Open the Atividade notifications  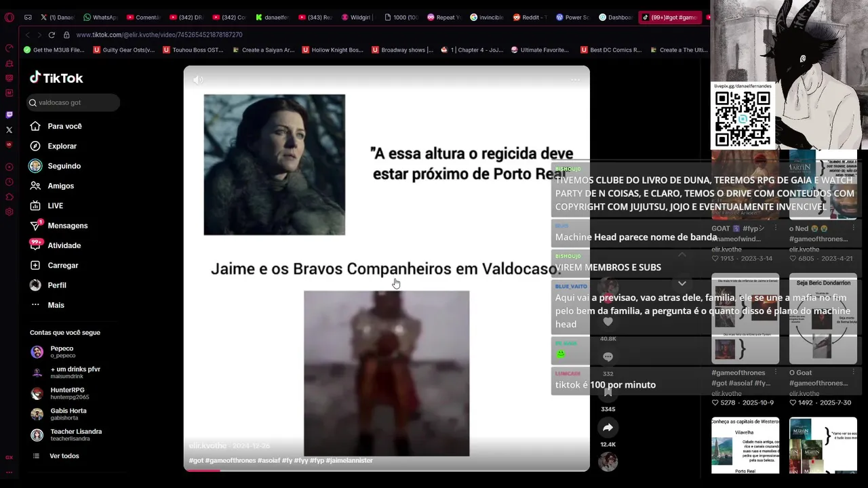pos(55,245)
